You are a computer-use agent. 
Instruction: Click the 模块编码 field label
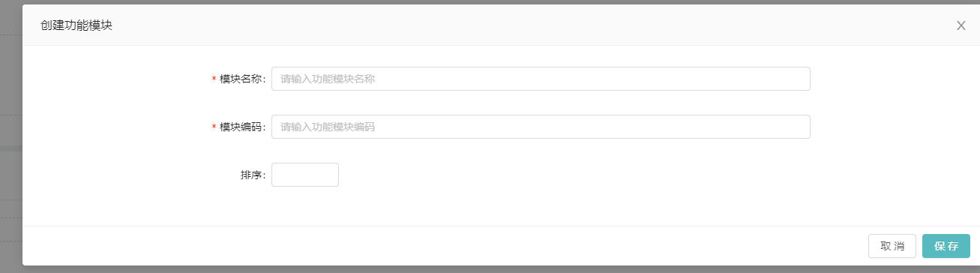coord(241,127)
